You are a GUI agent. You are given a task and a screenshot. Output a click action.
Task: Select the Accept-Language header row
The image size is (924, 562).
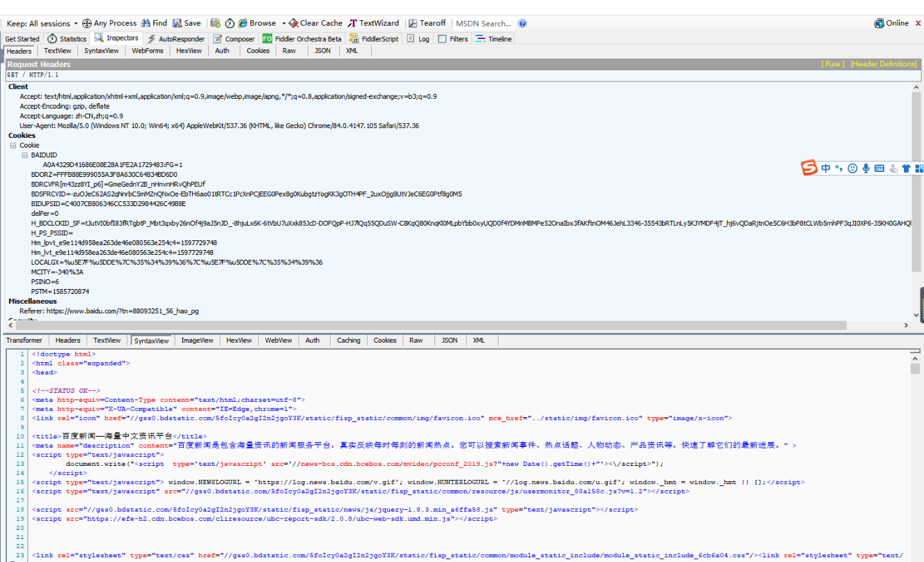click(72, 116)
